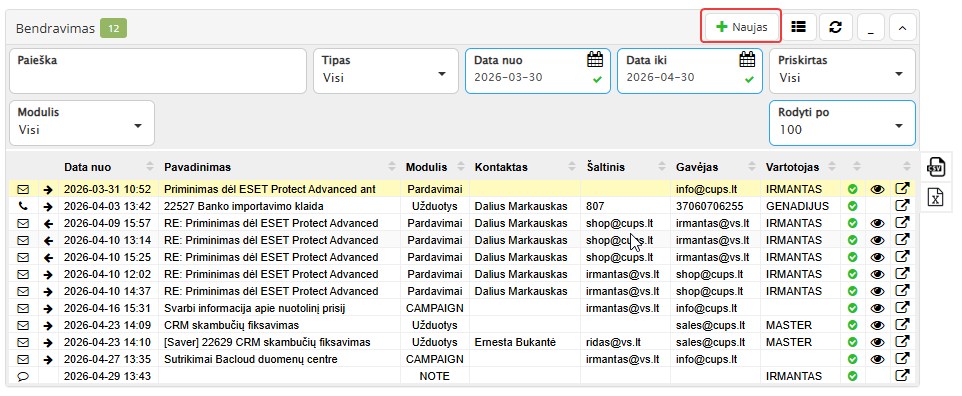962x396 pixels.
Task: Open external link for 2026-03-31 10:52 row
Action: click(x=902, y=188)
